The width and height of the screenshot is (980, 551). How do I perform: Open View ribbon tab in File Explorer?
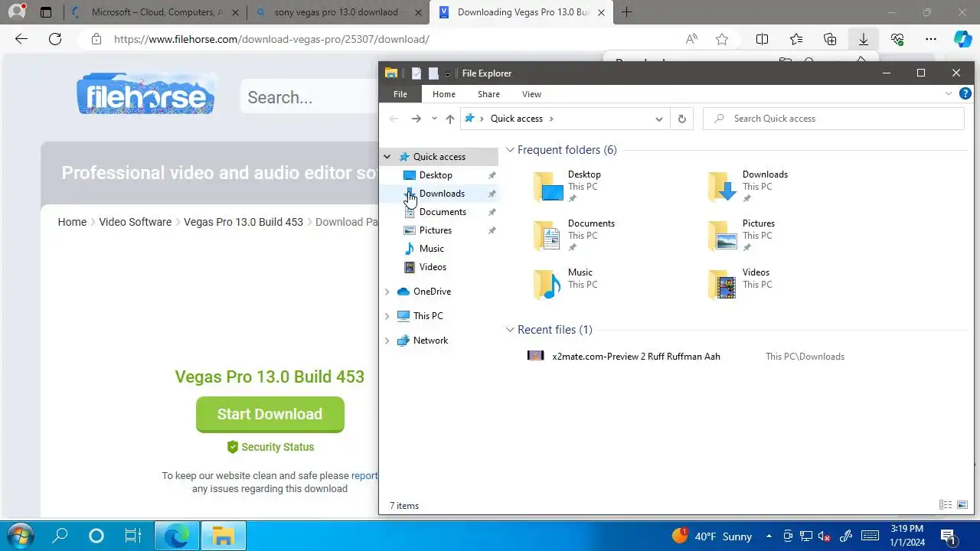[531, 94]
